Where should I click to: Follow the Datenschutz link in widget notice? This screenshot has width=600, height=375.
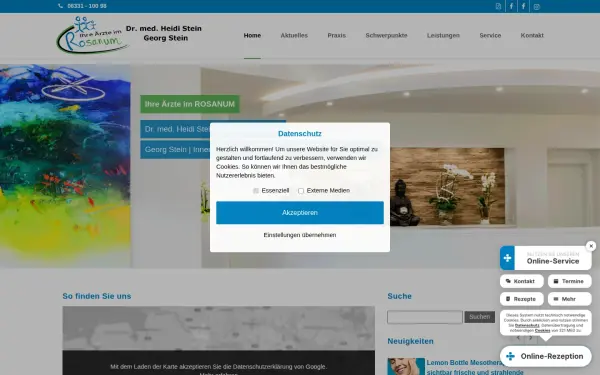click(x=527, y=325)
